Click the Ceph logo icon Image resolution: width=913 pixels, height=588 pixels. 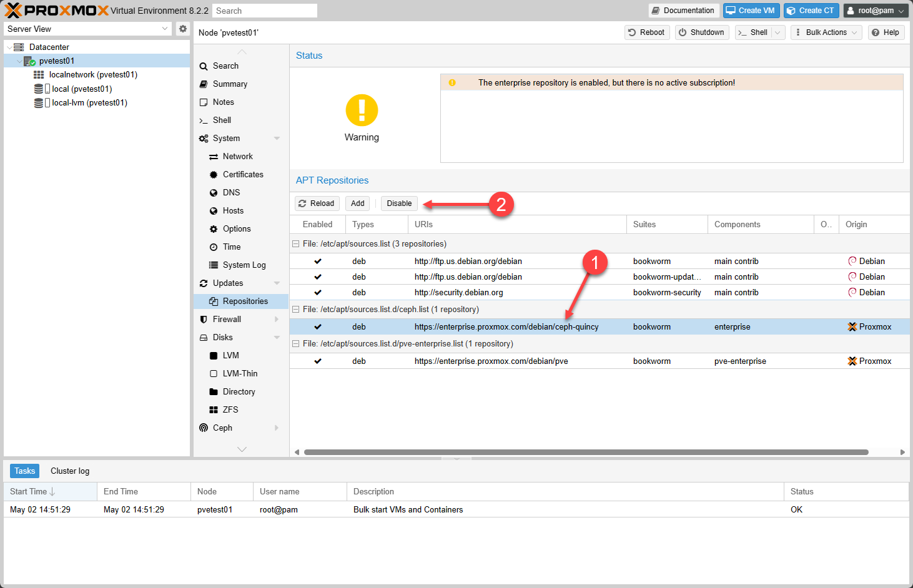pyautogui.click(x=204, y=428)
